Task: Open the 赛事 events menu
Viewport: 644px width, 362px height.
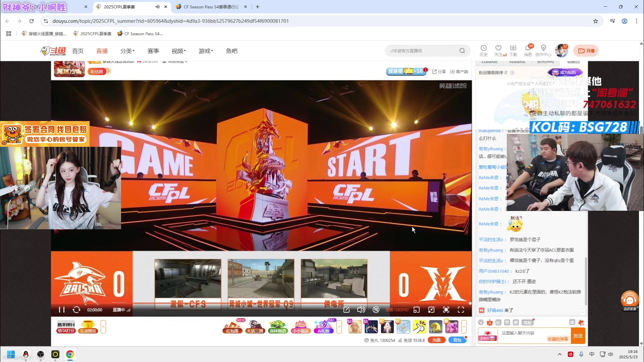Action: click(153, 51)
